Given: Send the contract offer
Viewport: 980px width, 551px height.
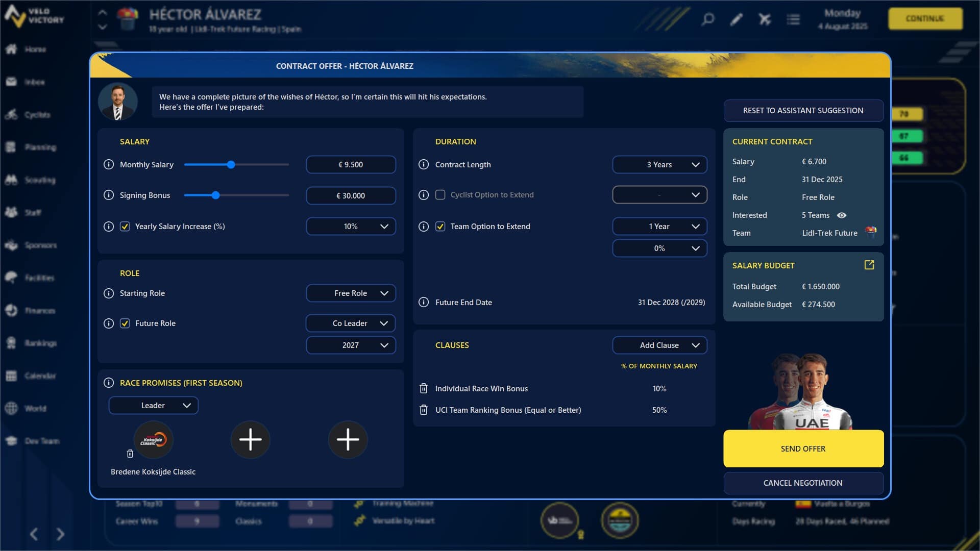Looking at the screenshot, I should click(803, 449).
